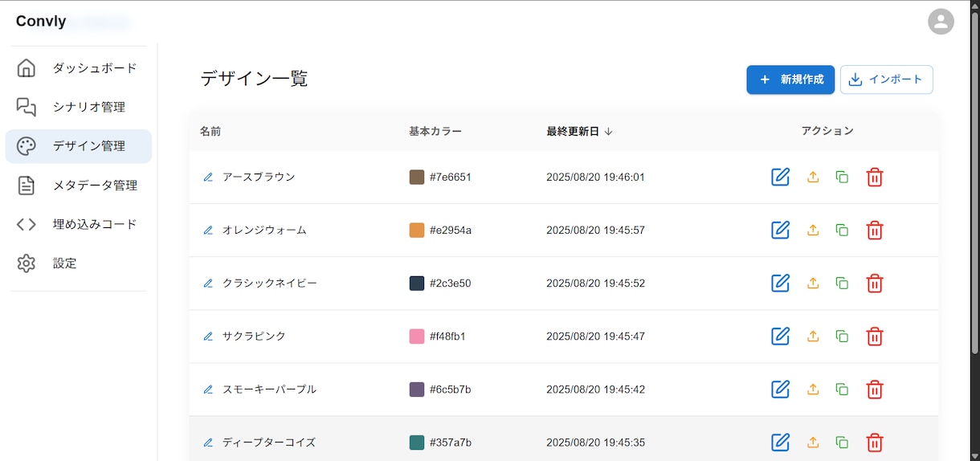Export the スモーキーパープル design
The image size is (980, 461).
click(813, 389)
